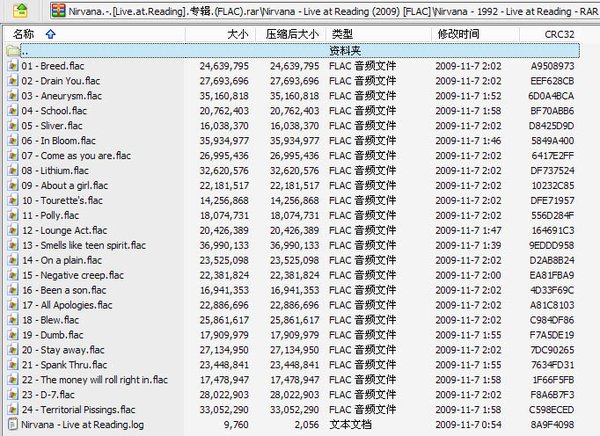Click file icon of 10 - Tourette's.flac
Viewport: 600px width, 436px height.
coord(13,200)
